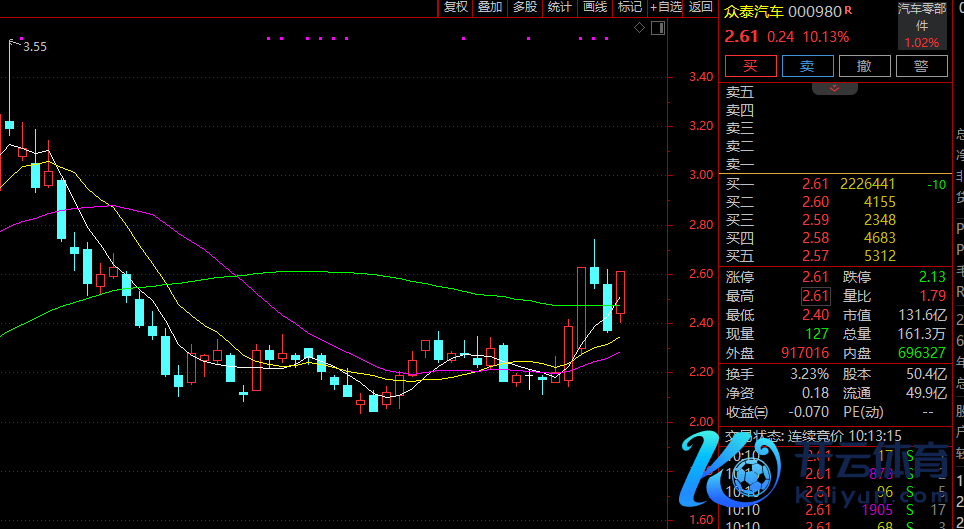Toggle the side panel layout icon
The height and width of the screenshot is (529, 964).
pyautogui.click(x=656, y=28)
